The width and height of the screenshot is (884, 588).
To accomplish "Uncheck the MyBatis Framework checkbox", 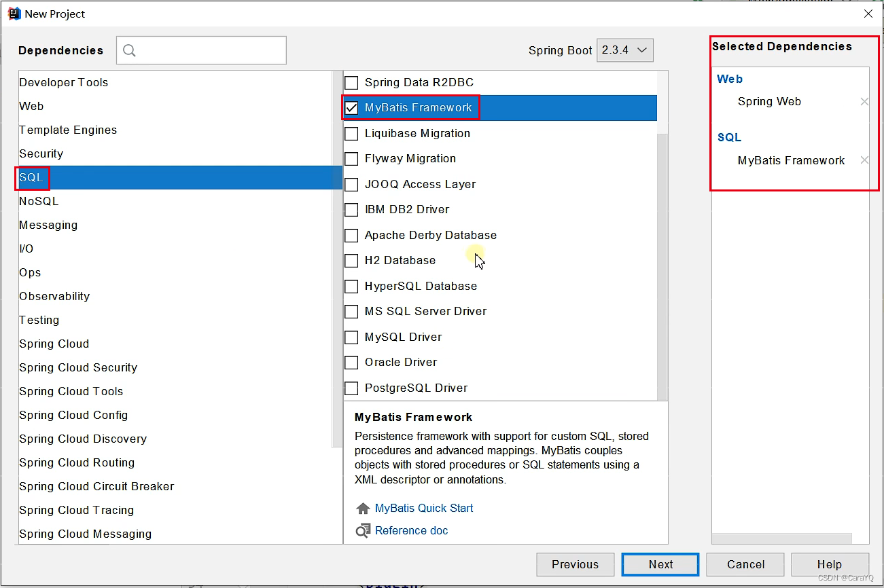I will pyautogui.click(x=351, y=108).
